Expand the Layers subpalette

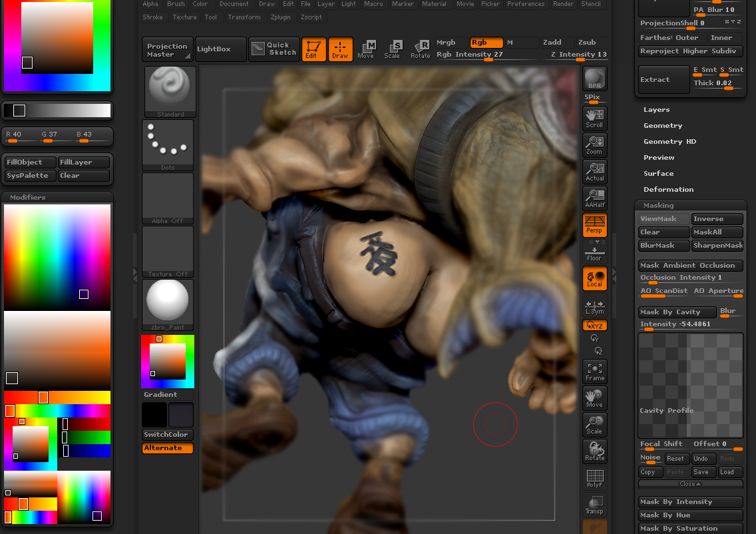click(656, 109)
